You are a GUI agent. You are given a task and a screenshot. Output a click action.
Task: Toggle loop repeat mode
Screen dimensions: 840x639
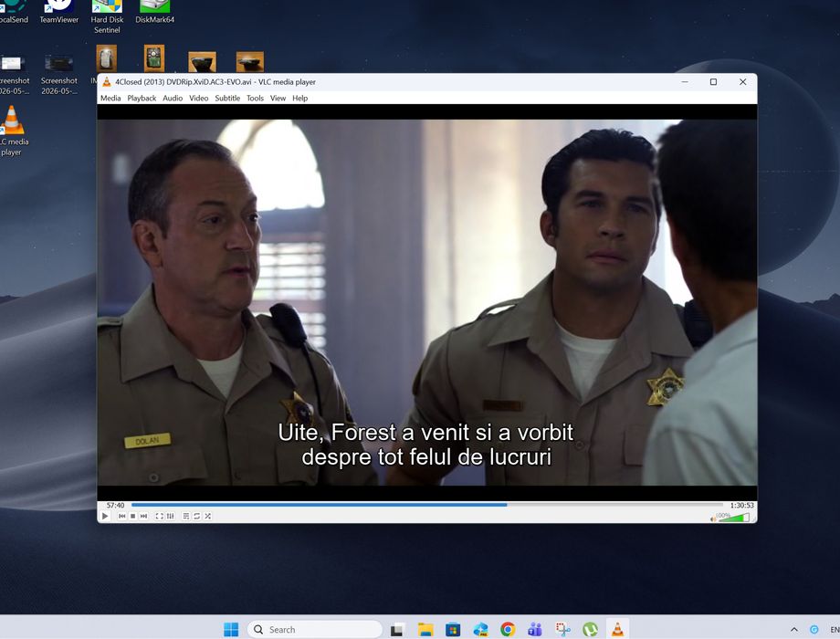pos(196,516)
